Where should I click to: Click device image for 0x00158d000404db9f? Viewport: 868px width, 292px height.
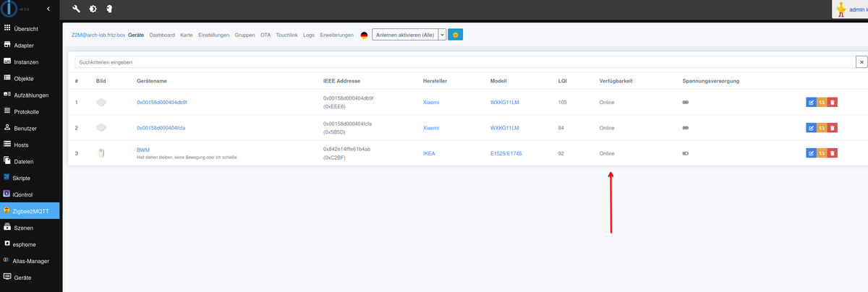click(x=101, y=103)
